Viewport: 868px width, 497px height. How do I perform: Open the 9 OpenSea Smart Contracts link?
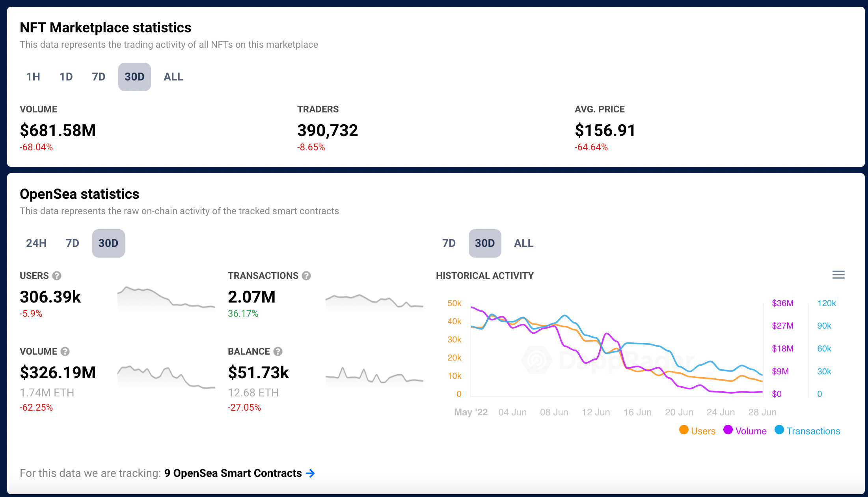point(233,473)
